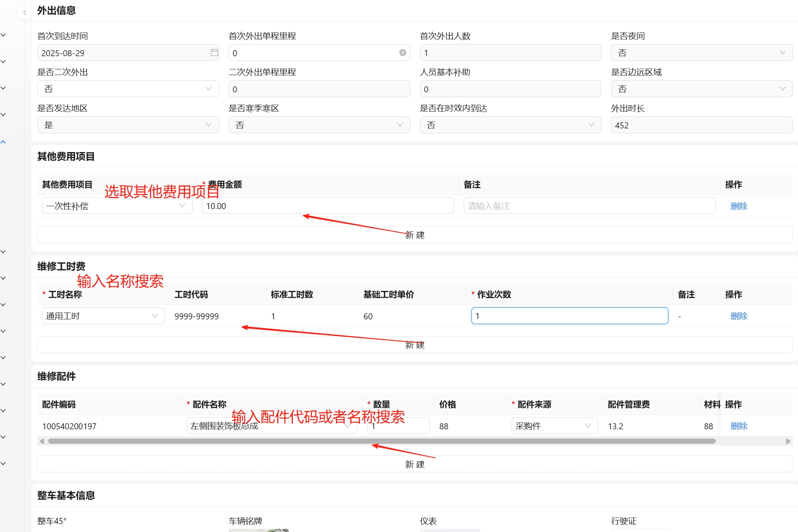798x532 pixels.
Task: Click the 基础工时单价 value 60
Action: tap(368, 316)
